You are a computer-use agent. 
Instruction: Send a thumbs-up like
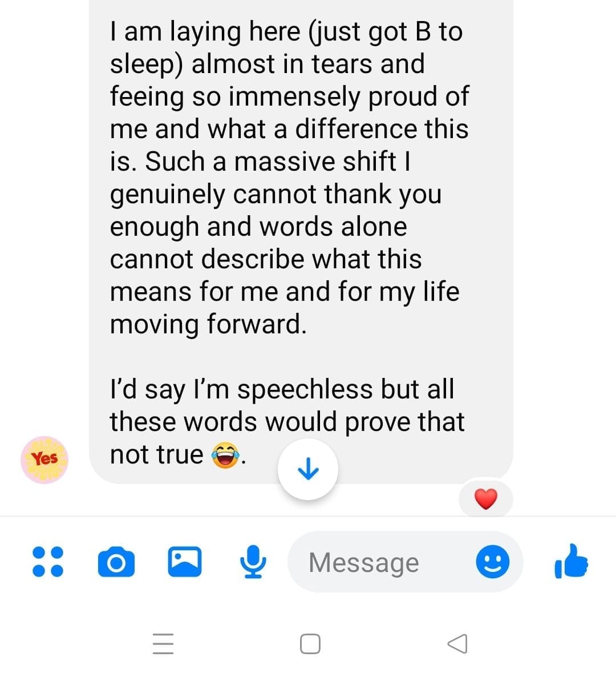pos(571,561)
